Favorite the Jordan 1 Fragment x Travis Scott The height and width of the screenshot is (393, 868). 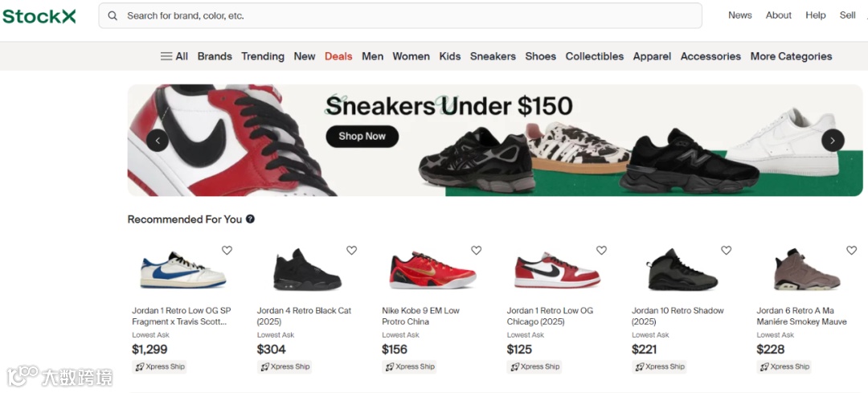(227, 250)
